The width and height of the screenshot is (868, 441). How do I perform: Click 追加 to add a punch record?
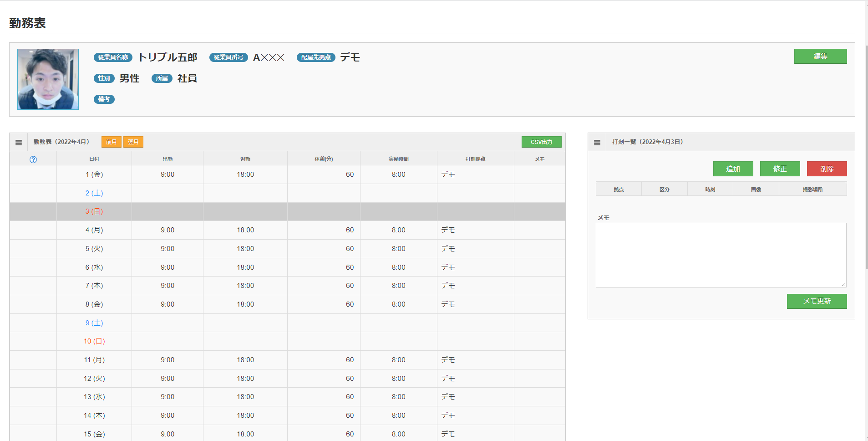pyautogui.click(x=733, y=169)
